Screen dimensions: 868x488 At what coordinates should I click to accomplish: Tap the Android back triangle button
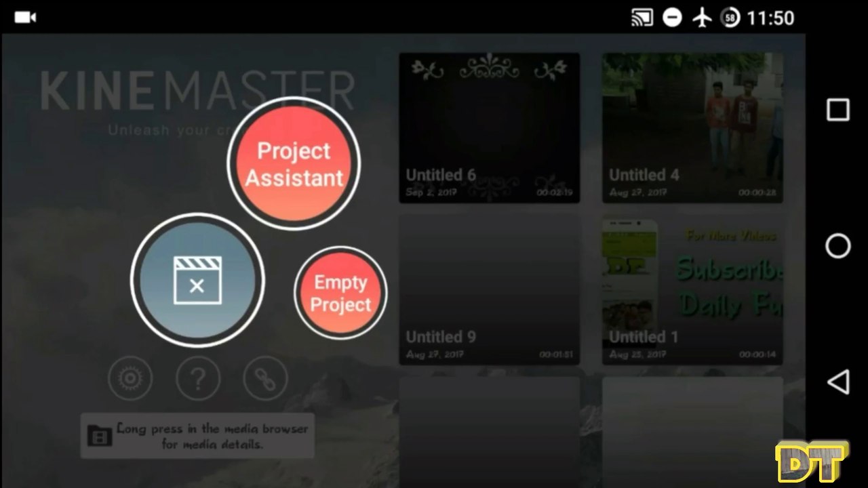(x=838, y=382)
